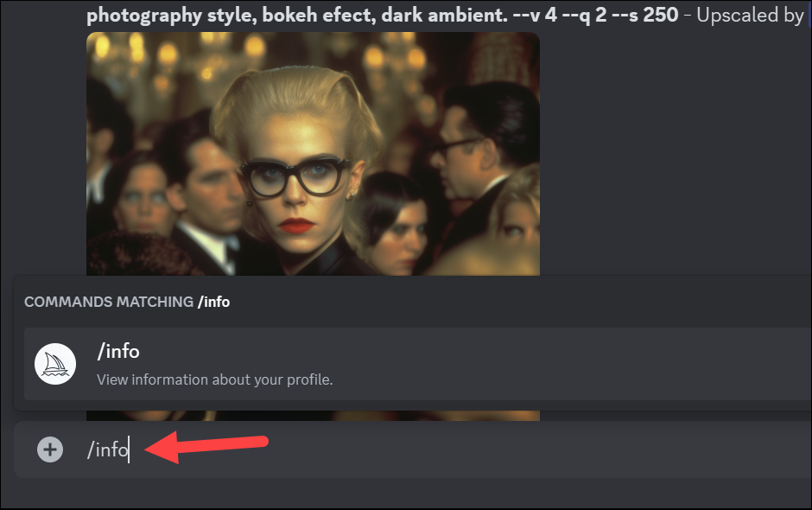The image size is (812, 510).
Task: Click the "Upscaled by" text
Action: [x=750, y=15]
